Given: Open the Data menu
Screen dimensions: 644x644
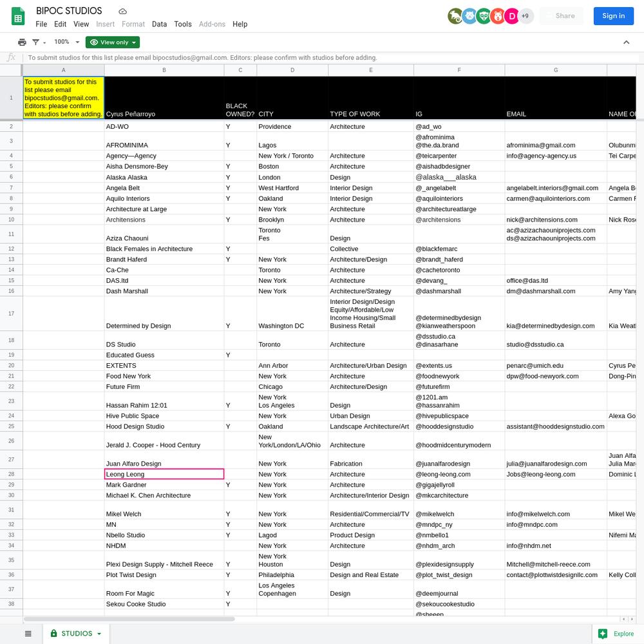Looking at the screenshot, I should tap(159, 24).
